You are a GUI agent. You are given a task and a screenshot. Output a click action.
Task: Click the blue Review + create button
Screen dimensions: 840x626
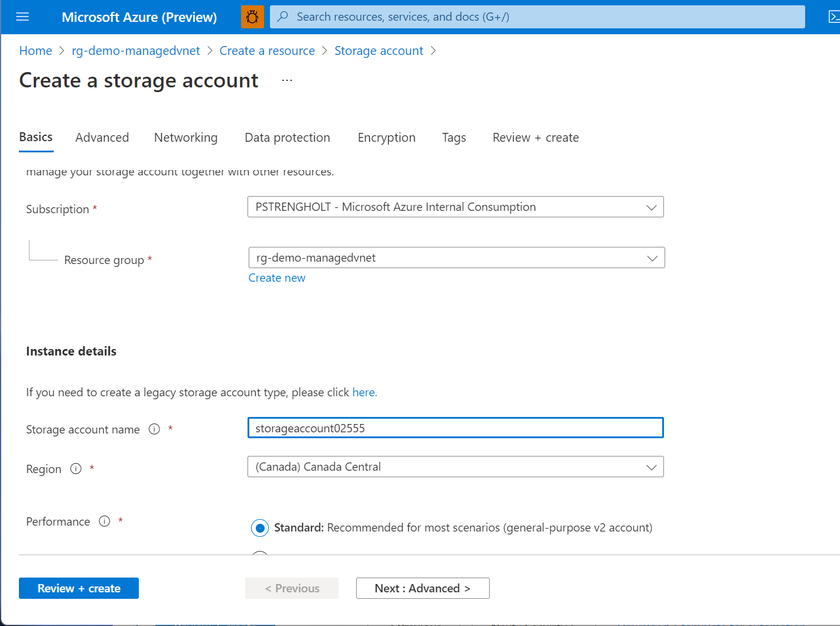pyautogui.click(x=79, y=588)
